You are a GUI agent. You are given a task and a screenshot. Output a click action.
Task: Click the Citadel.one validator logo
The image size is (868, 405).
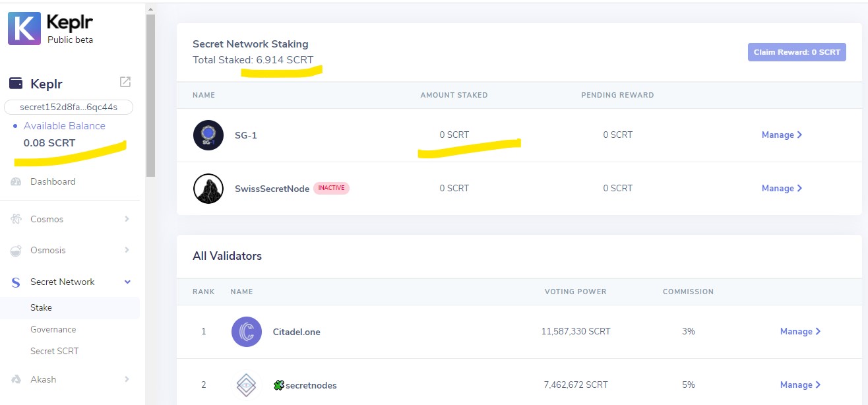(x=247, y=332)
